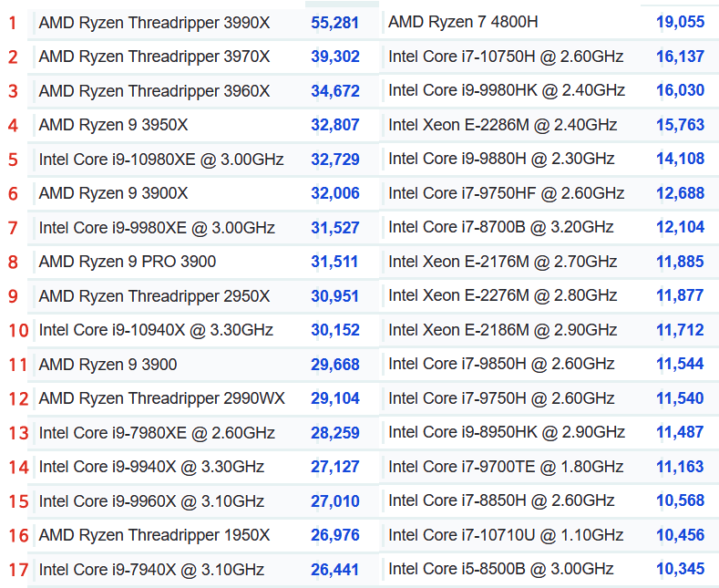Click the score 30,951
The height and width of the screenshot is (588, 719).
pyautogui.click(x=334, y=296)
